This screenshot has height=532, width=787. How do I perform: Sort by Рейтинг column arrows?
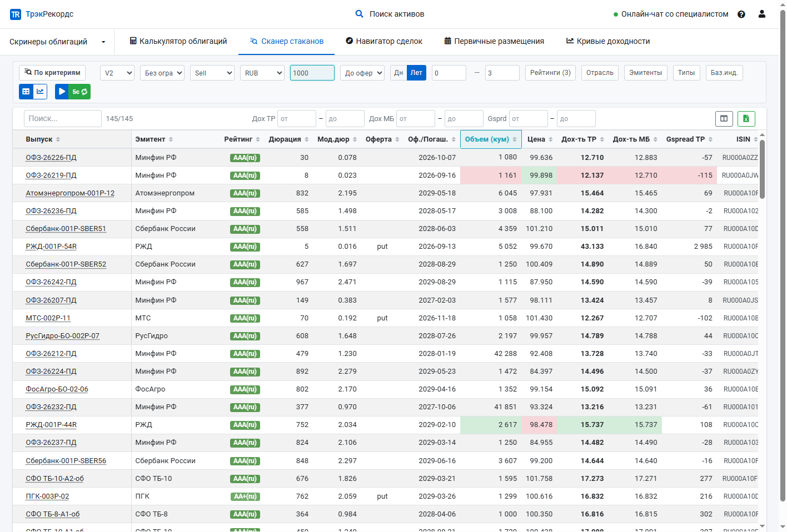pos(258,139)
